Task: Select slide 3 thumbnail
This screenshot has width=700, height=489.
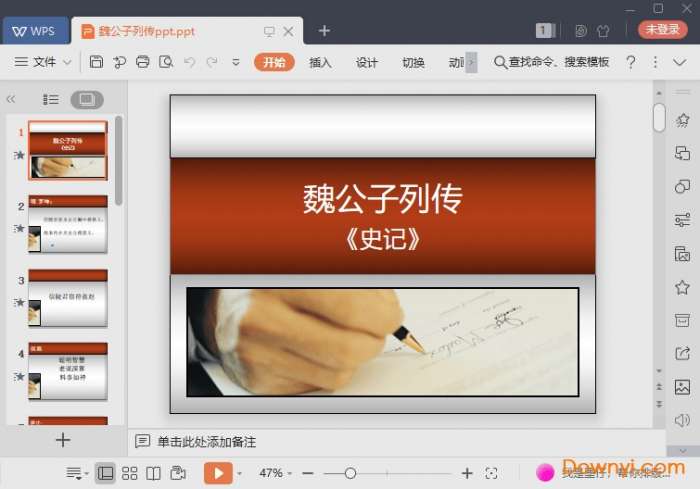Action: [x=68, y=298]
